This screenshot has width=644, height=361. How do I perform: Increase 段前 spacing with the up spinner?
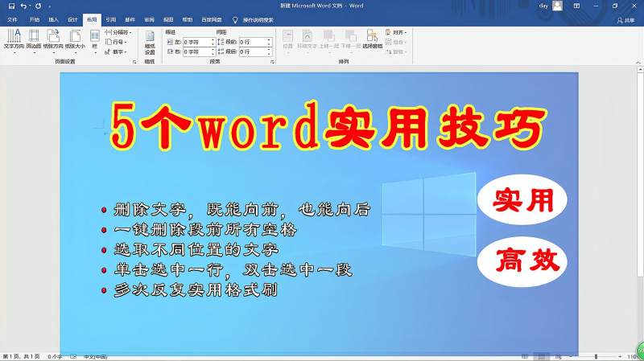point(269,39)
